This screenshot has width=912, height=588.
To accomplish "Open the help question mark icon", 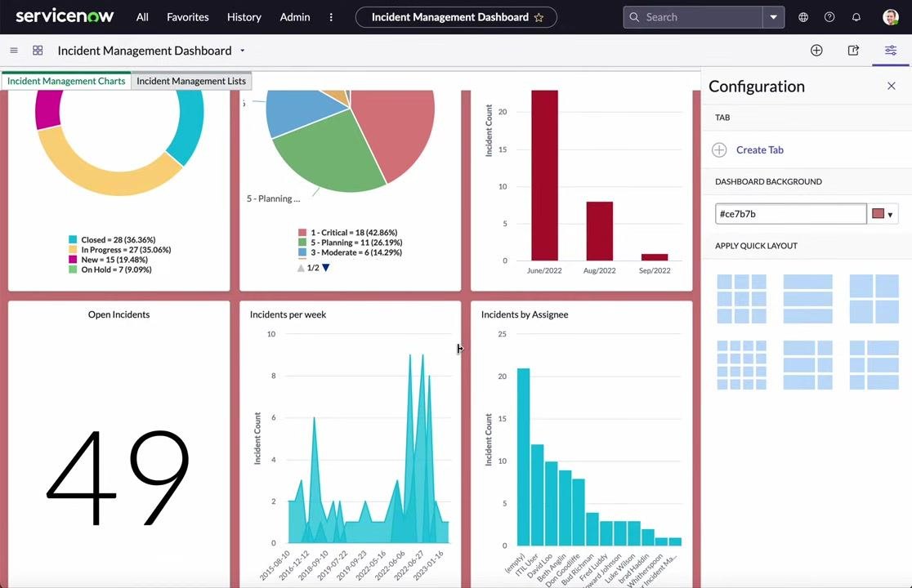I will pos(829,17).
